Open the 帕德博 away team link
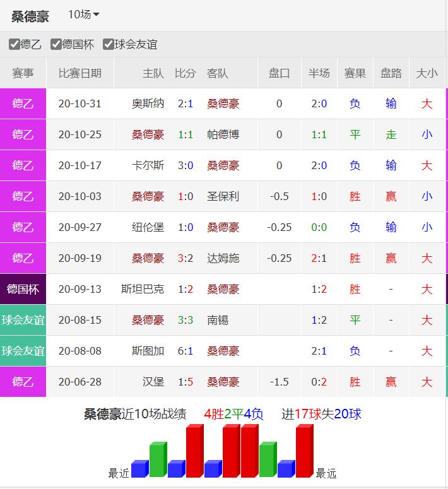Image resolution: width=448 pixels, height=489 pixels. click(223, 134)
